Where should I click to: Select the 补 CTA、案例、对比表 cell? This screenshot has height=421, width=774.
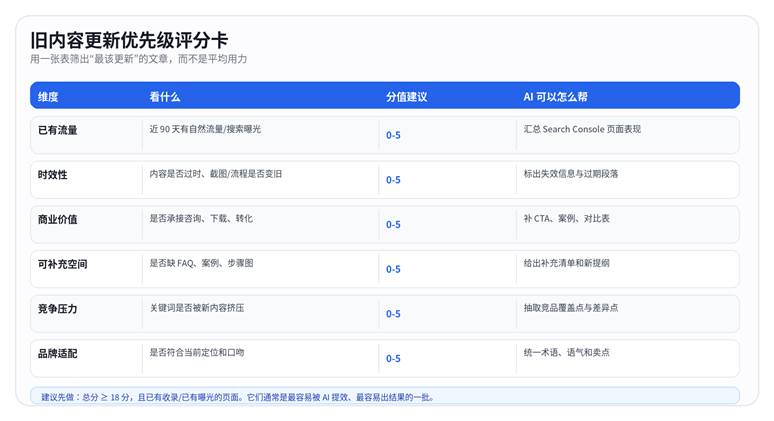566,218
